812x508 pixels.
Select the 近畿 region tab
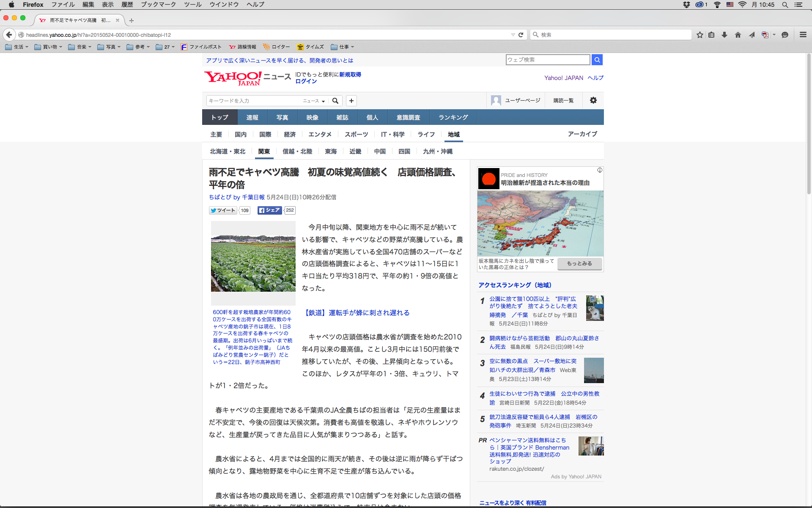pyautogui.click(x=355, y=151)
